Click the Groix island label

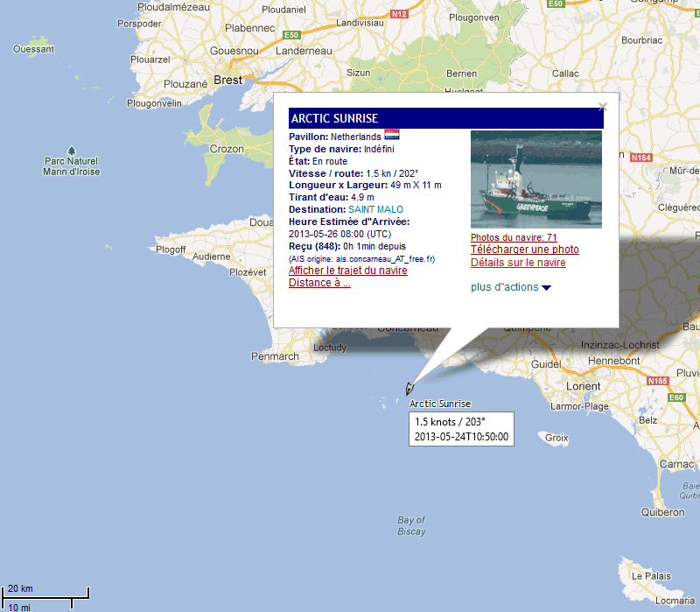556,438
